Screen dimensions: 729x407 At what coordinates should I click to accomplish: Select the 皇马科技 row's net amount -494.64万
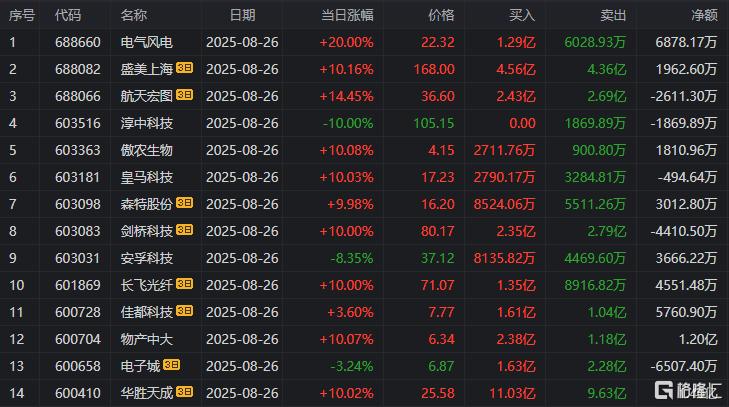point(687,177)
